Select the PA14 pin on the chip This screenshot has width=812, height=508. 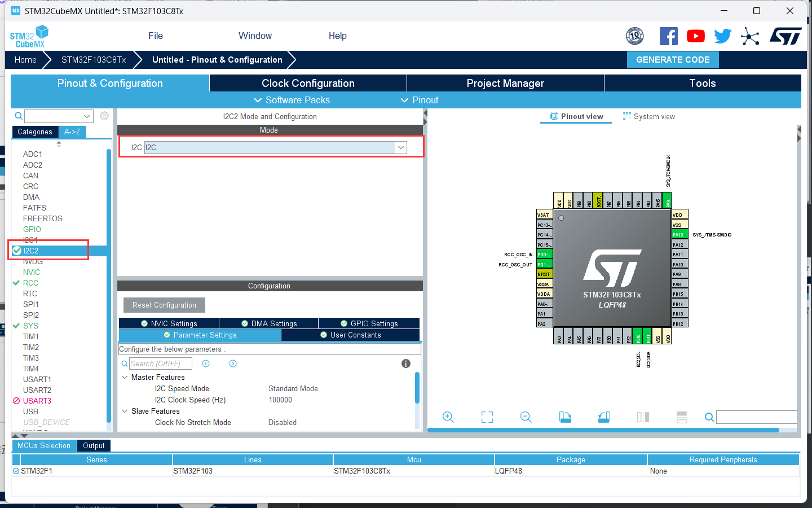point(667,200)
